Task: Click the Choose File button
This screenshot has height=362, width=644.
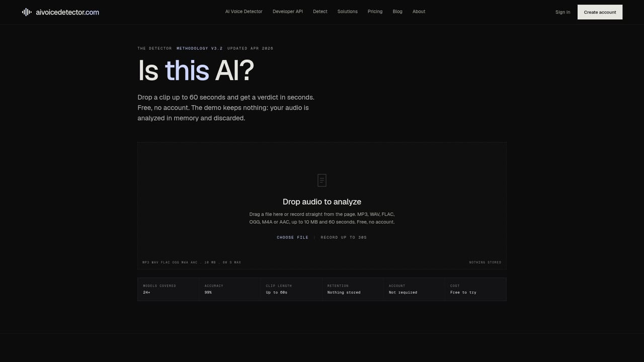Action: pos(292,237)
